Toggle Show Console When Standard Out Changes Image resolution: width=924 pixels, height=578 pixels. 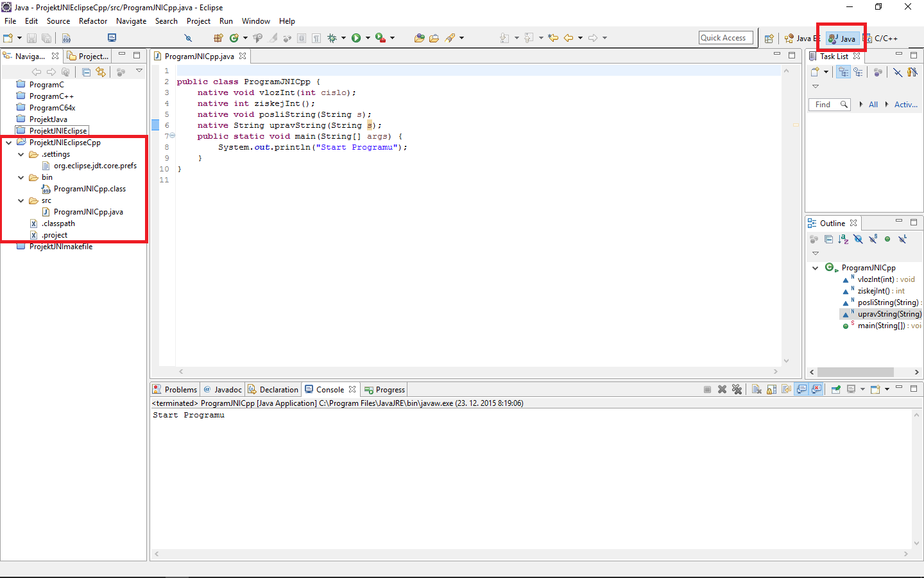tap(802, 389)
